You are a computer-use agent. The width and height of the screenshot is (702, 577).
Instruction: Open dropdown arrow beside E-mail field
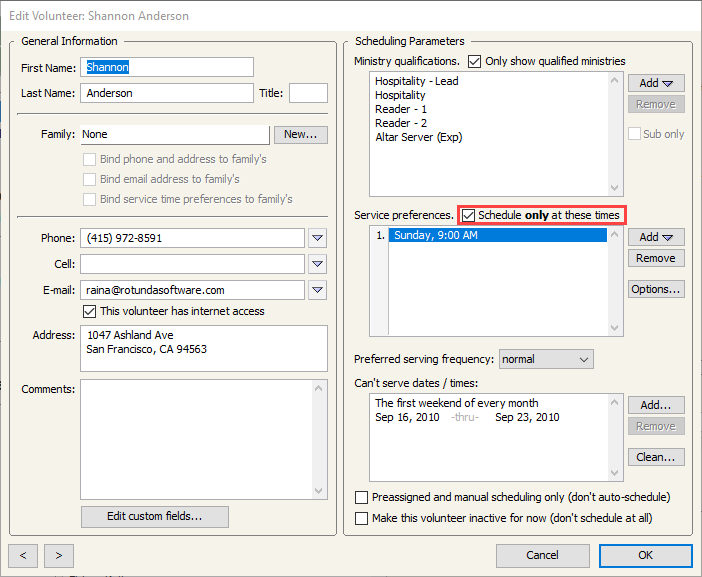click(x=317, y=290)
